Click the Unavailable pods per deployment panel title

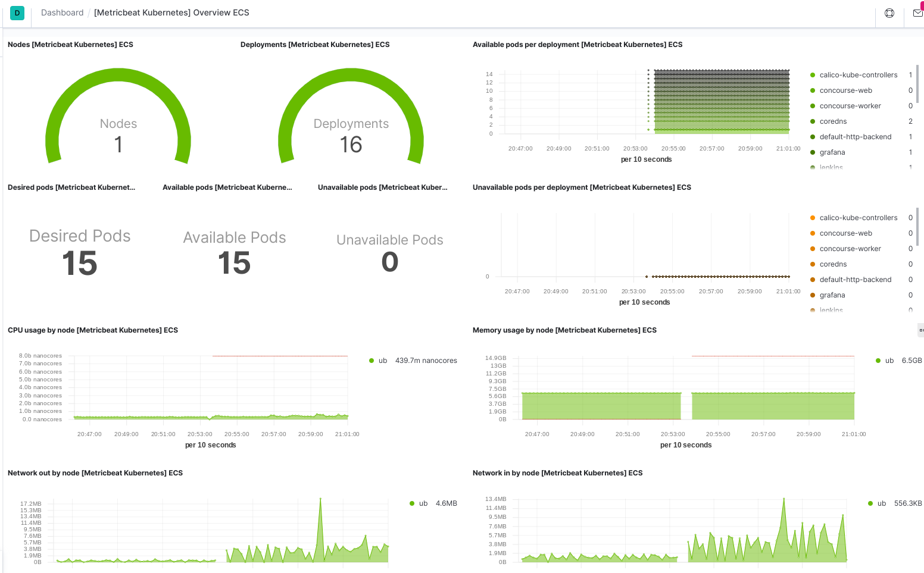582,187
